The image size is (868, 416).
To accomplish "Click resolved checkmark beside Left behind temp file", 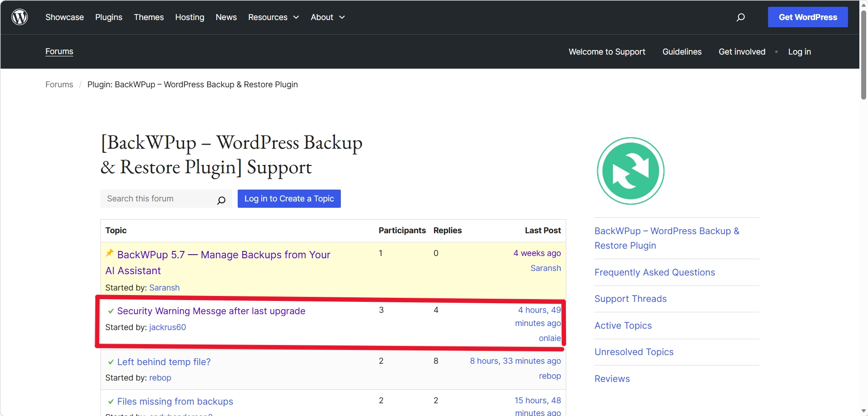I will [x=110, y=362].
